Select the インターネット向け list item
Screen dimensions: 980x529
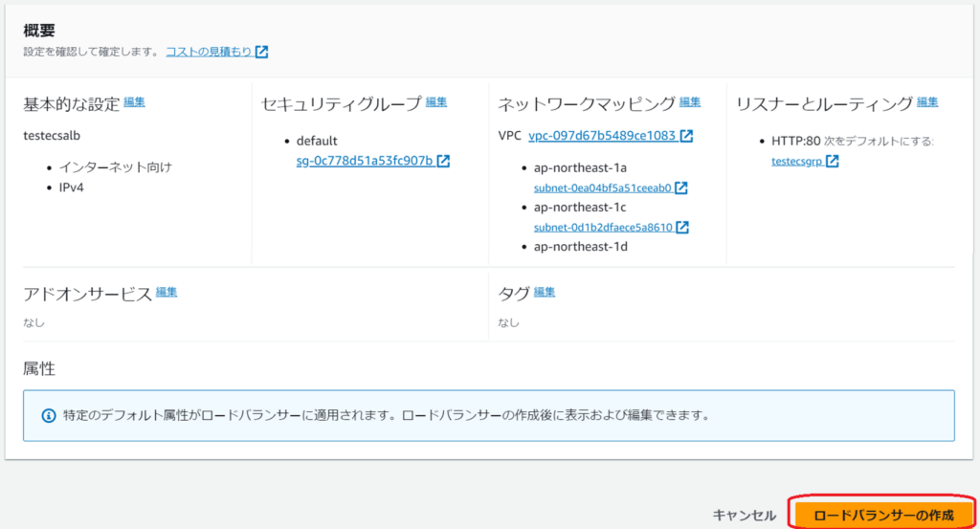pos(116,167)
